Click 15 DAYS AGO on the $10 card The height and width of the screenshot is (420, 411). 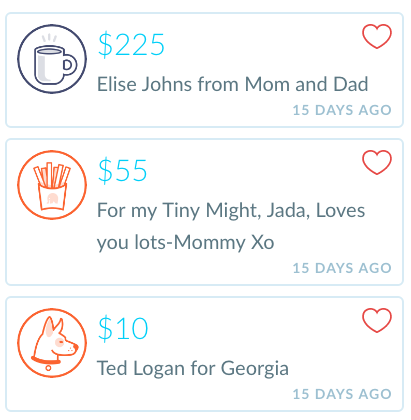click(342, 394)
